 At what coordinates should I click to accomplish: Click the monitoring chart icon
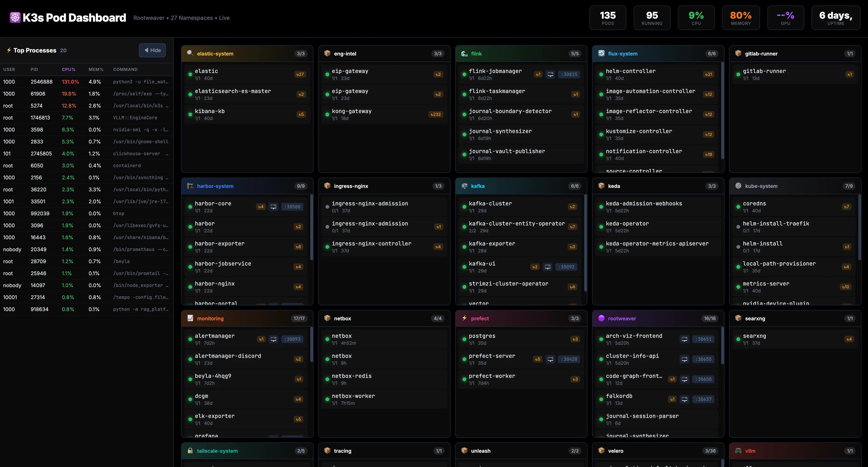[x=190, y=318]
